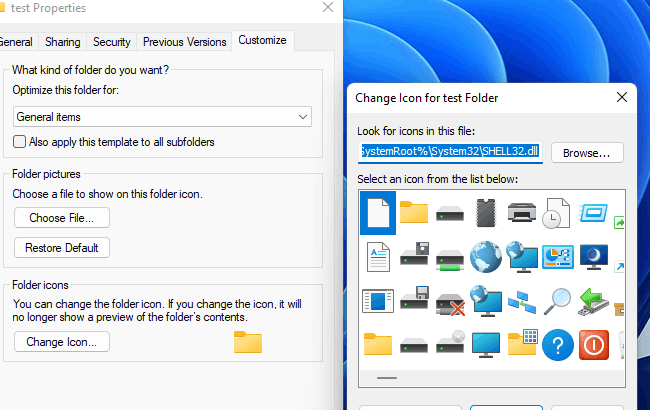This screenshot has height=410, width=650.
Task: Choose the floppy drive icon in second row
Action: 414,255
